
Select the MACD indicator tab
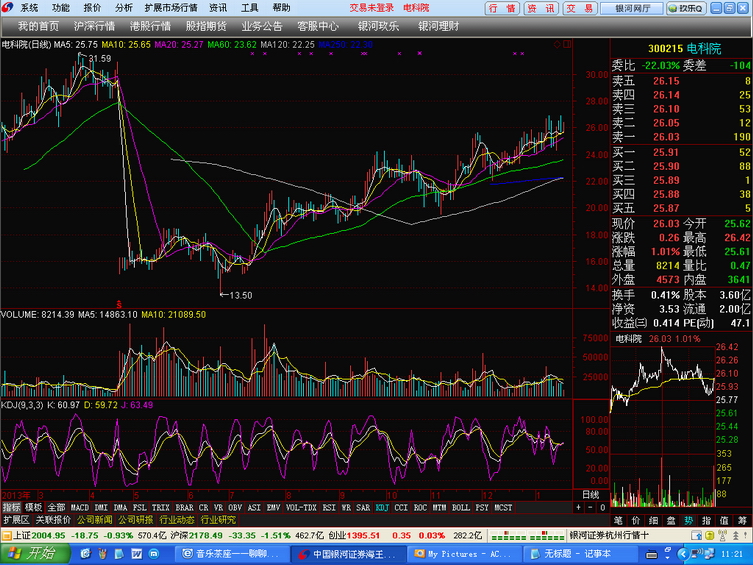(79, 507)
